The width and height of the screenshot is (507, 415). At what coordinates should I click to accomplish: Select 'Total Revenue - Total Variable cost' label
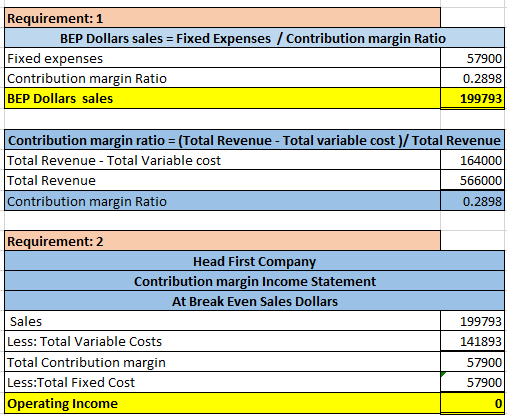tap(222, 160)
